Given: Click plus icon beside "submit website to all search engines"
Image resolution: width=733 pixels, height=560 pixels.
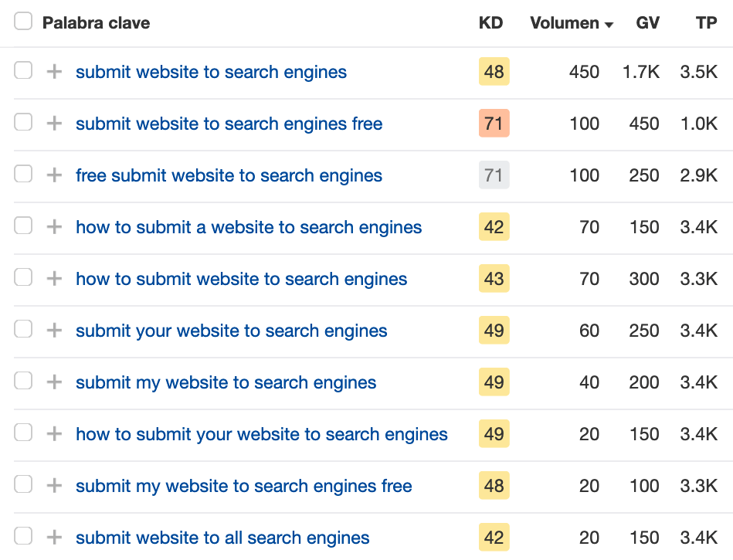Looking at the screenshot, I should (x=54, y=538).
